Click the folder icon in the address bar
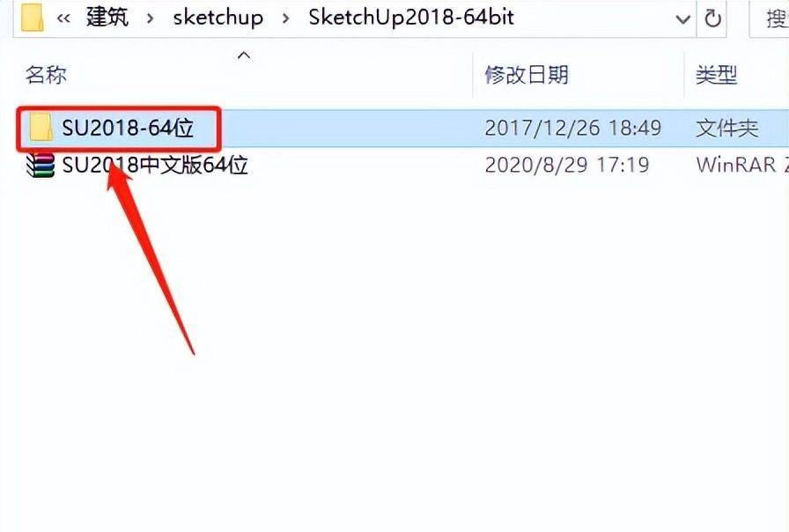The image size is (789, 532). [x=33, y=17]
